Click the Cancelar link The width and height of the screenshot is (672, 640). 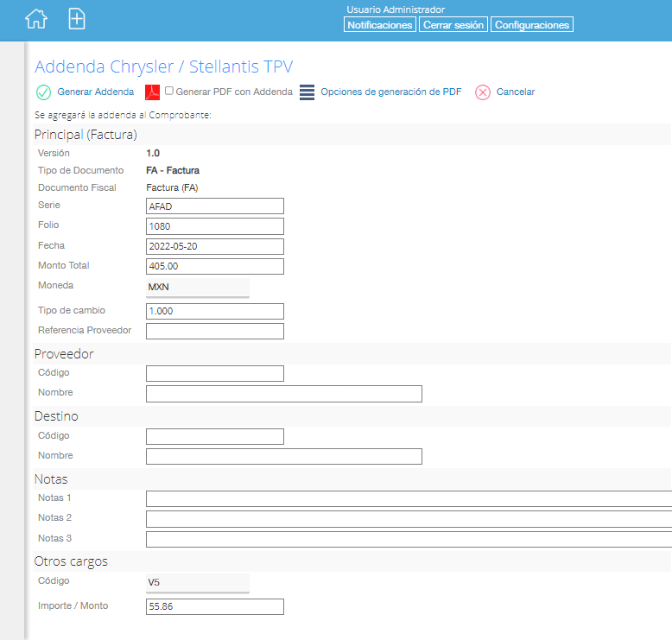516,92
